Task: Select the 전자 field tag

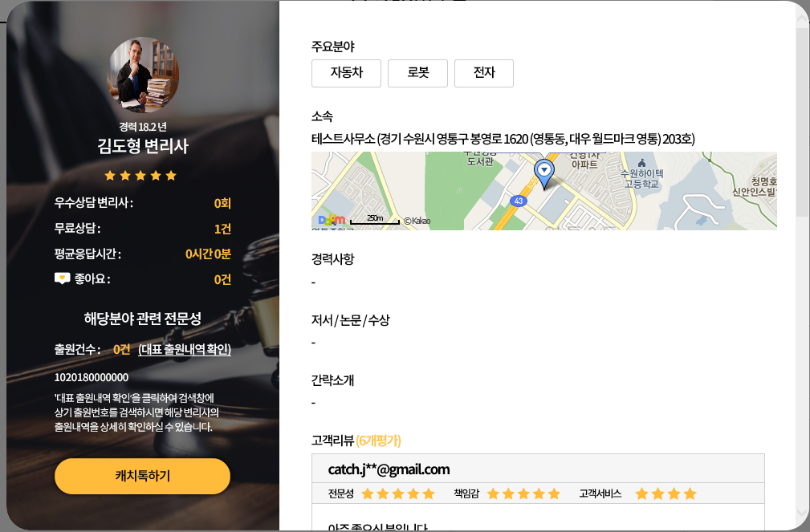Action: point(484,73)
